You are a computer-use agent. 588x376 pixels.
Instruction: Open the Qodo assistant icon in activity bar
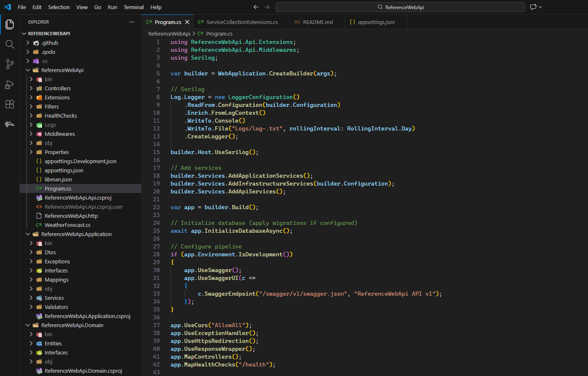pos(10,124)
